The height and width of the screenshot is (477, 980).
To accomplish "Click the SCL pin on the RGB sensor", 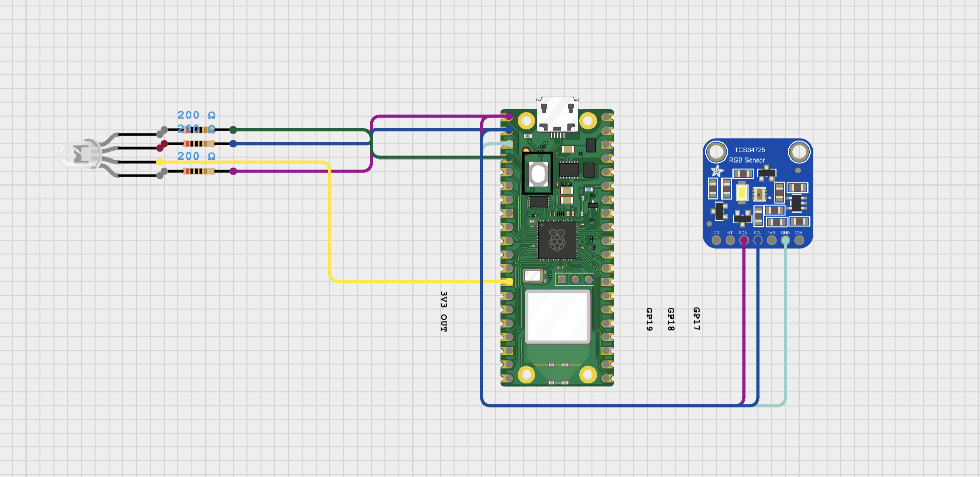I will 758,240.
